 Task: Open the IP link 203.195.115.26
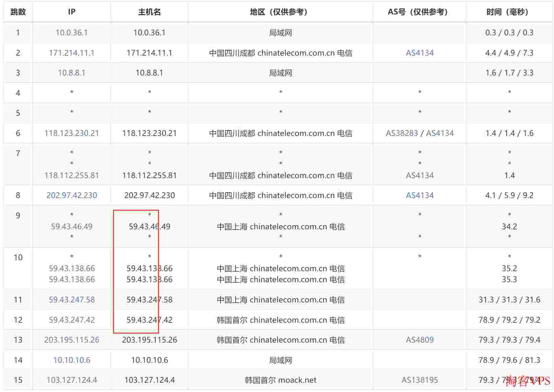coord(71,340)
